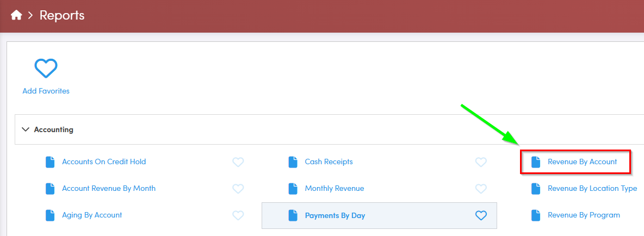Click the Monthly Revenue document icon

tap(293, 188)
